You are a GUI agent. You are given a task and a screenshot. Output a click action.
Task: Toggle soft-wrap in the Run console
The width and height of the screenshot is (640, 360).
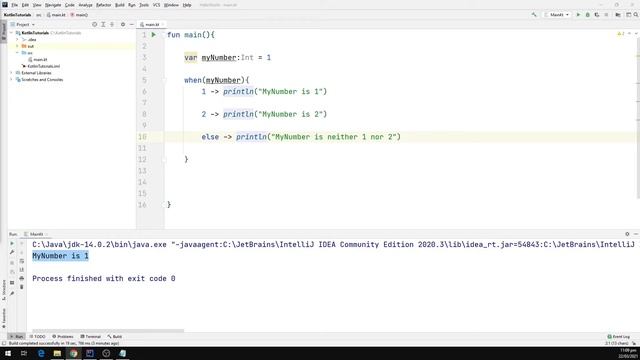pos(22,261)
